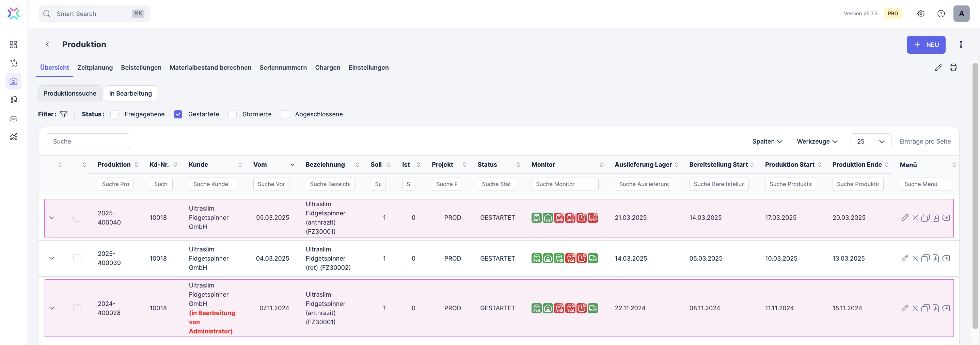
Task: Expand the Werkzeuge dropdown menu
Action: [x=817, y=141]
